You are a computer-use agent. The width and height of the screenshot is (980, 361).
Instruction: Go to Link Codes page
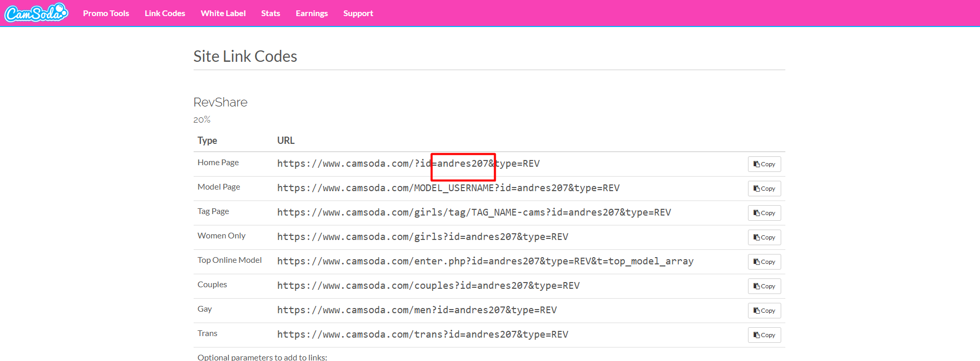coord(165,14)
